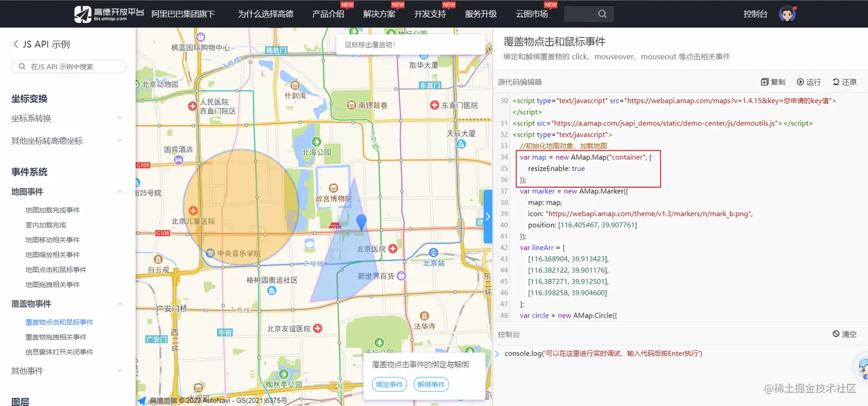This screenshot has height=406, width=868.
Task: Open 室内加载完成 example
Action: coord(46,225)
